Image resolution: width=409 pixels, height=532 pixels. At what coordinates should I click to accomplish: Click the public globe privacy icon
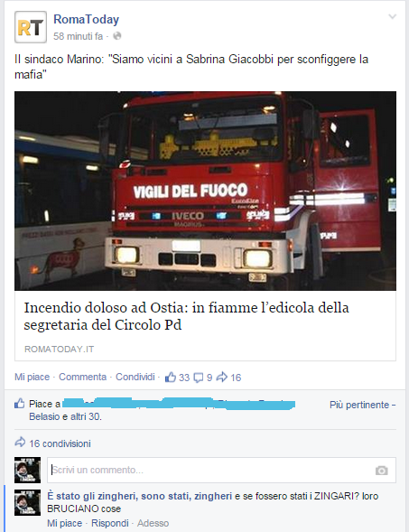coord(117,36)
